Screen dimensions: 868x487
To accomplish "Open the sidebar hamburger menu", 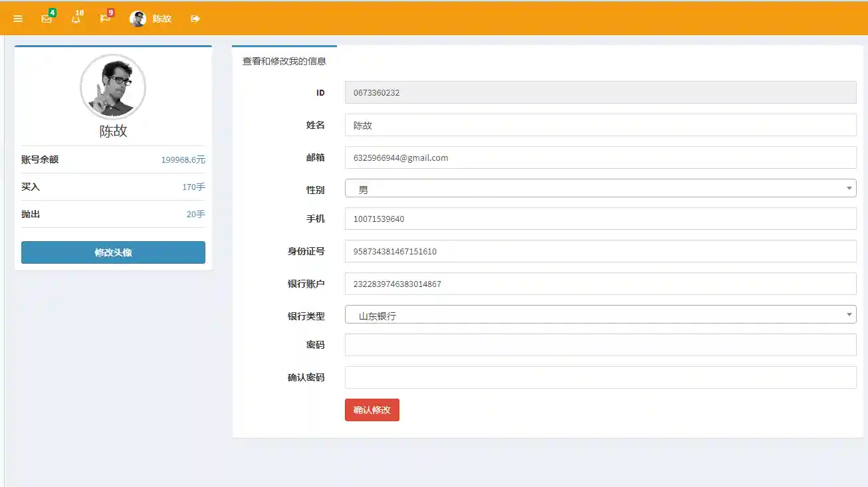I will (x=18, y=18).
